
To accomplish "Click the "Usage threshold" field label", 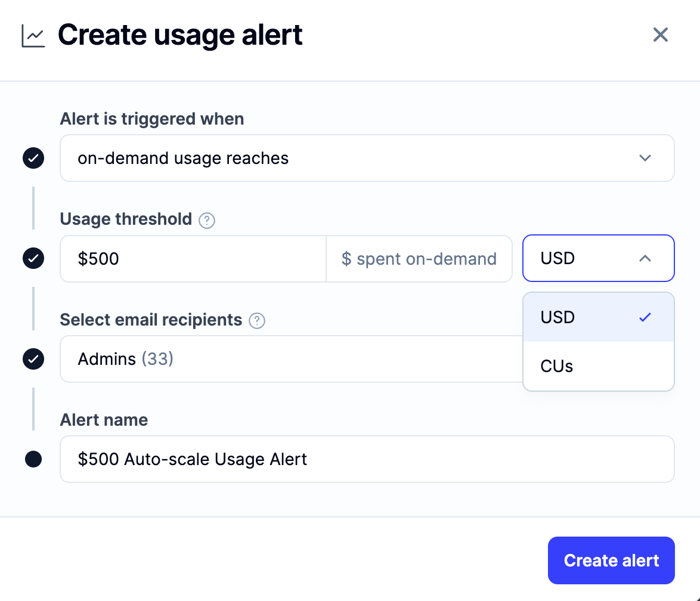I will (126, 219).
